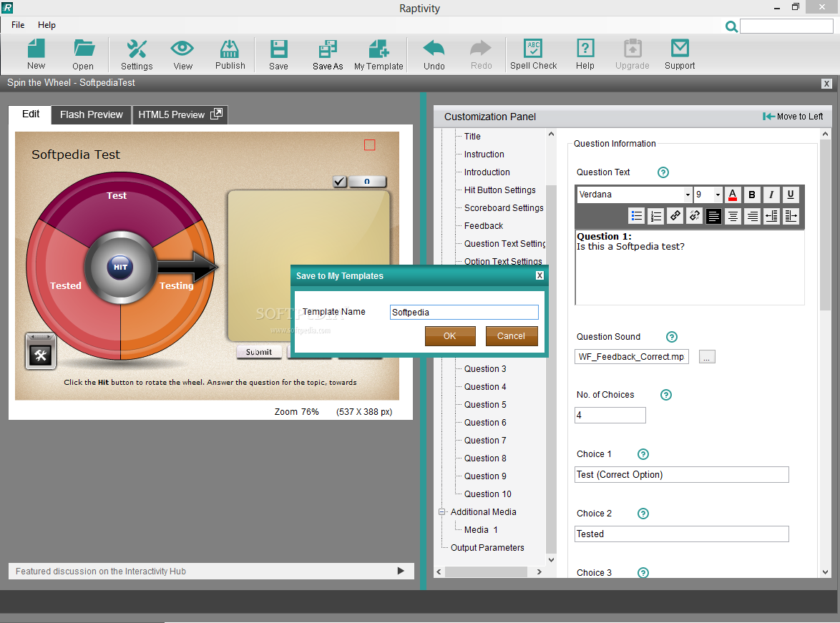Viewport: 840px width, 623px height.
Task: Toggle bold formatting in Question Text
Action: 751,195
